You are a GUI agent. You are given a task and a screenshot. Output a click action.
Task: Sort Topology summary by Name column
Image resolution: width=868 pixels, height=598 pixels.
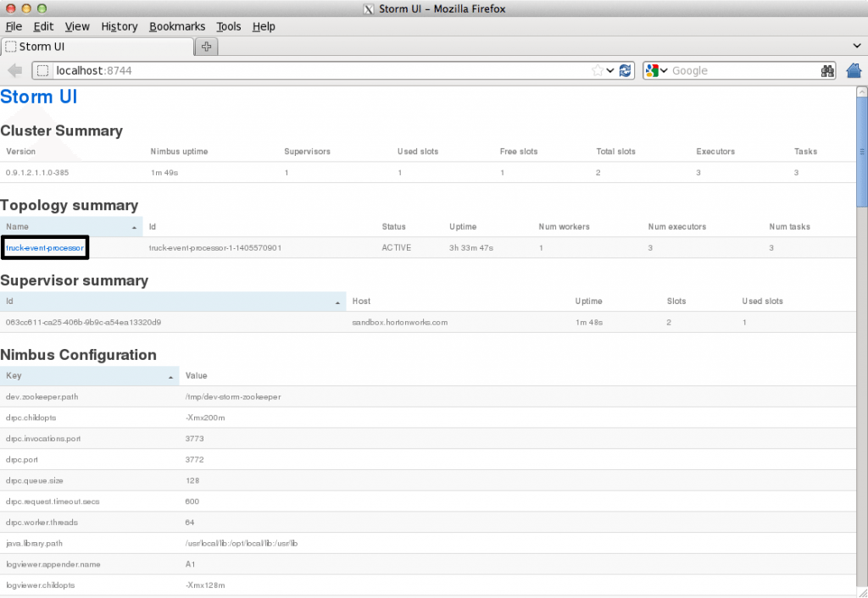point(71,227)
